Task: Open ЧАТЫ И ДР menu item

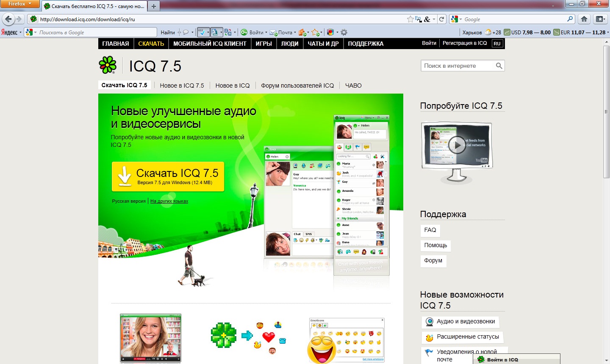Action: (x=323, y=44)
